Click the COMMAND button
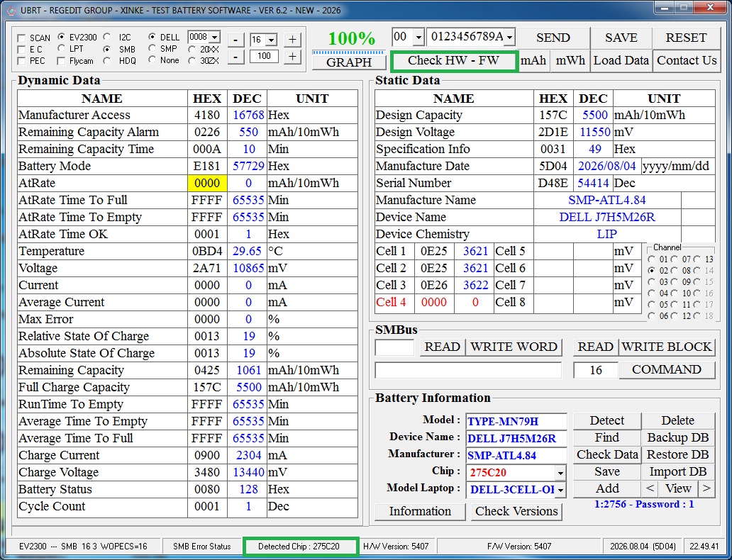The height and width of the screenshot is (560, 732). (667, 370)
